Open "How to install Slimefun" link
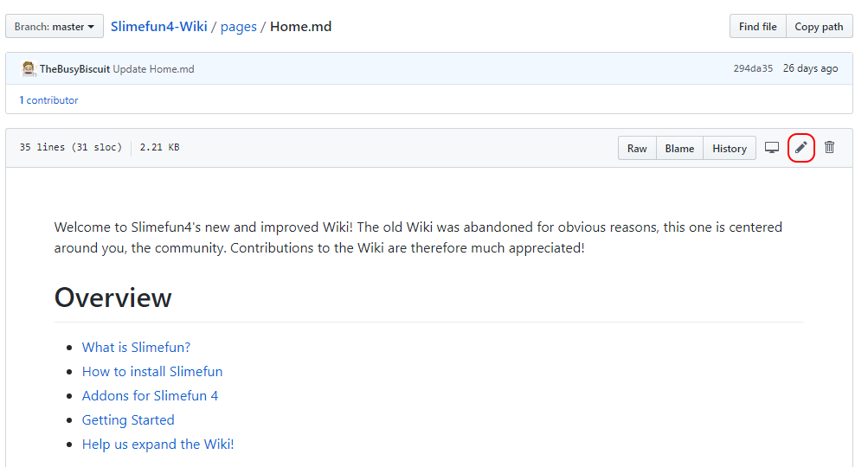 tap(152, 372)
